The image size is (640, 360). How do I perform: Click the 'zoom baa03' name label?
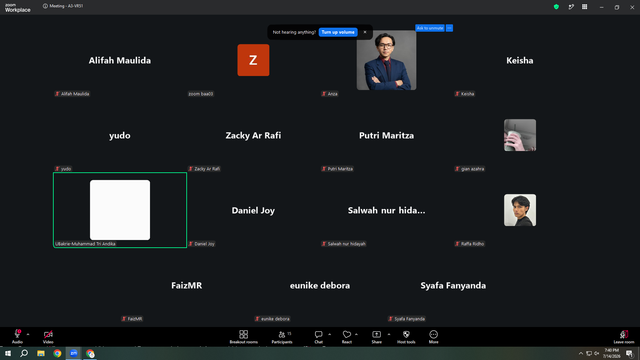point(200,94)
